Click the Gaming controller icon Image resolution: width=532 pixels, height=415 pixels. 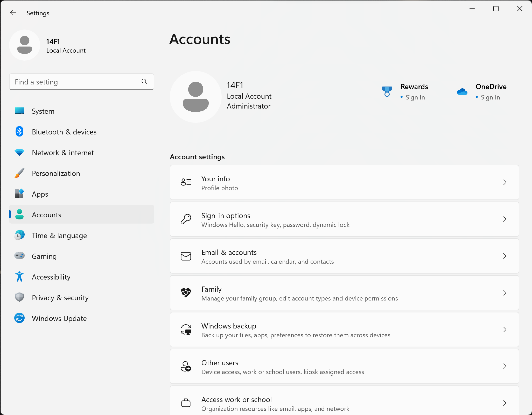pos(19,256)
